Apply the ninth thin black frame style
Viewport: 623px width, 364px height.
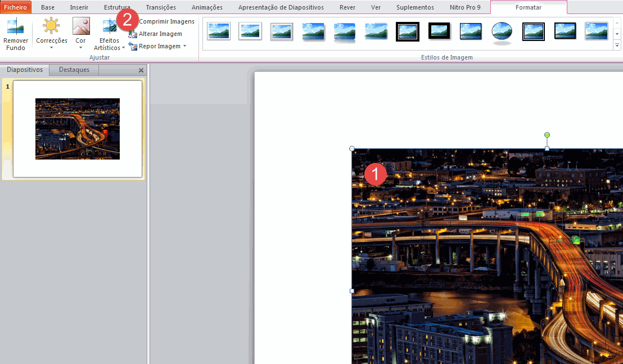coord(471,31)
